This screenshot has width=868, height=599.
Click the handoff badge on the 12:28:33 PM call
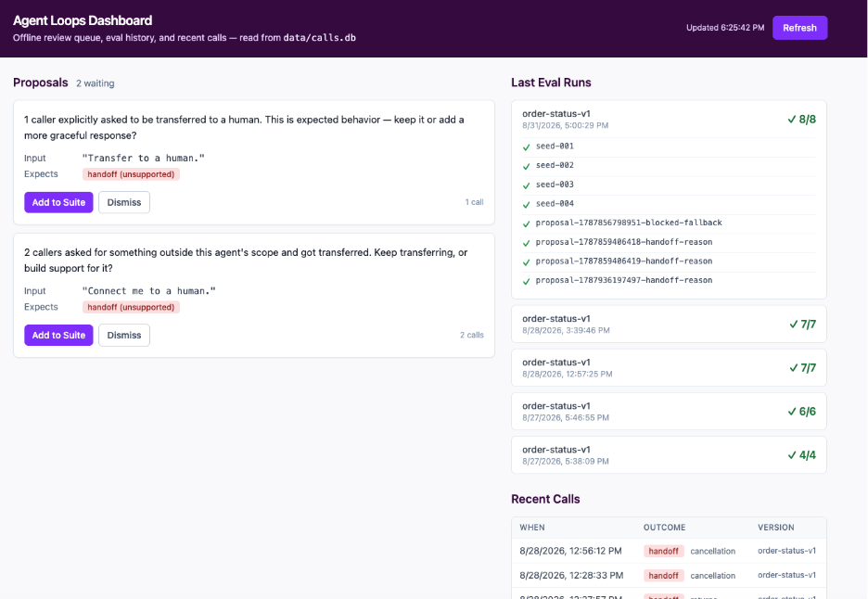coord(664,576)
